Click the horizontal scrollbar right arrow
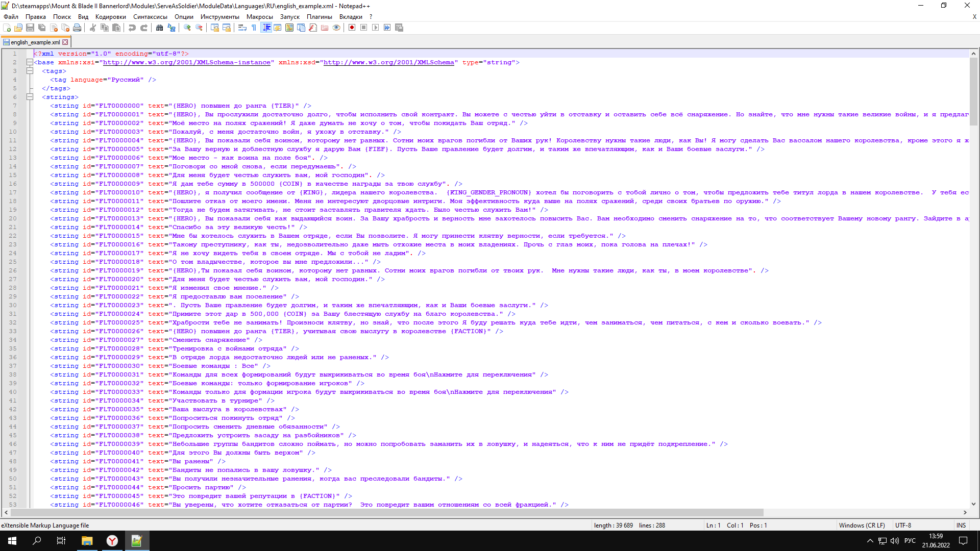The image size is (980, 551). (965, 512)
